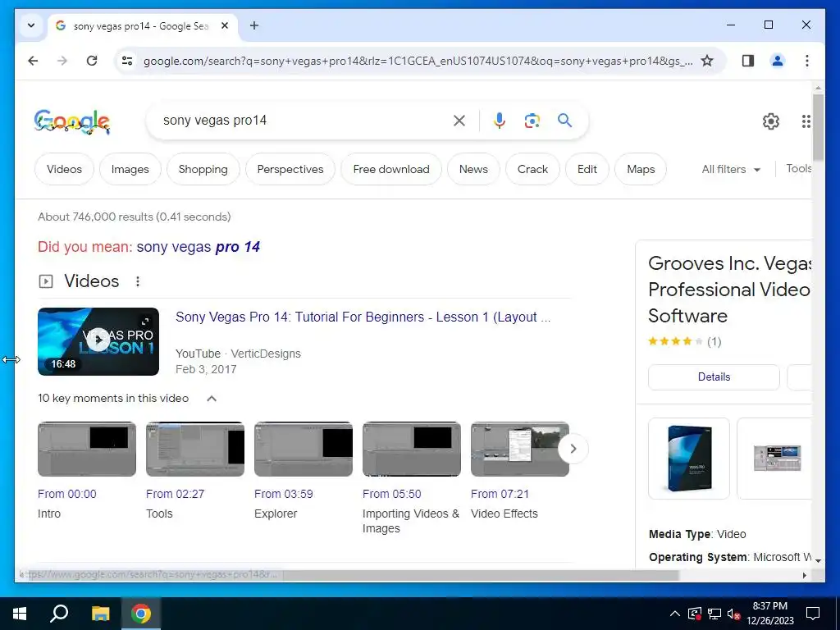Jump to 'From 05:50' timestamp
The height and width of the screenshot is (630, 840).
point(391,494)
